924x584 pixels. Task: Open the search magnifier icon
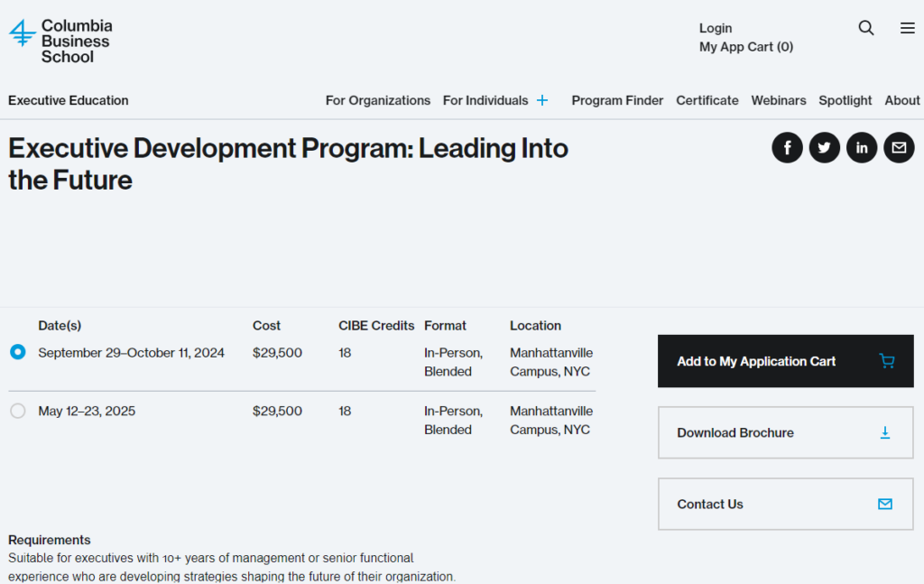click(x=865, y=28)
